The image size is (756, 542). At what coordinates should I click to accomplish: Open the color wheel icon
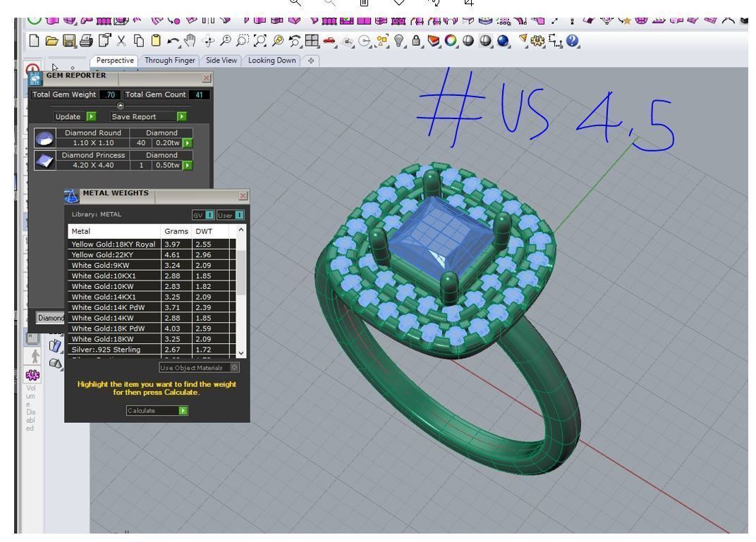pos(451,40)
